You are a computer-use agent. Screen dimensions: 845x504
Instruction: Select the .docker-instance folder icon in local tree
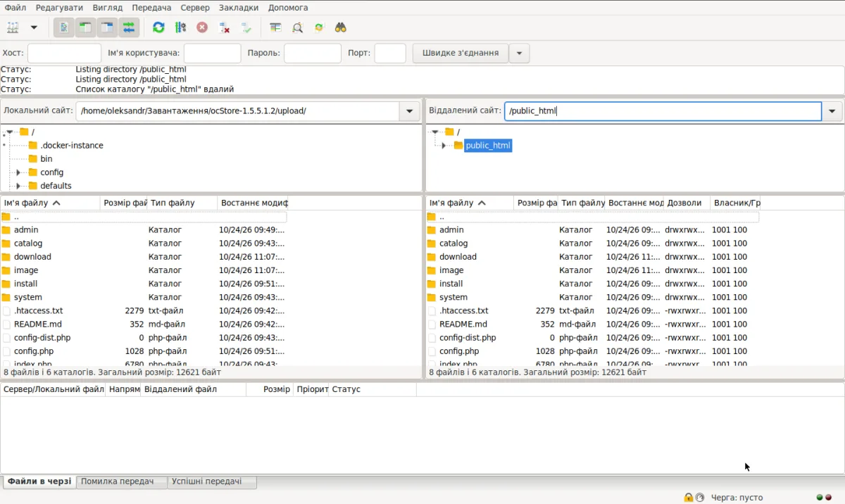[32, 146]
